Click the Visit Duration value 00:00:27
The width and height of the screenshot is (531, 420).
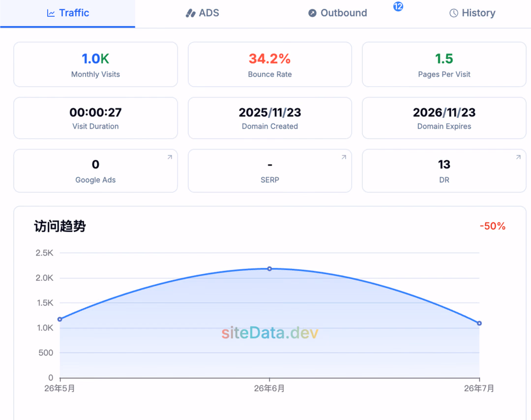point(95,113)
